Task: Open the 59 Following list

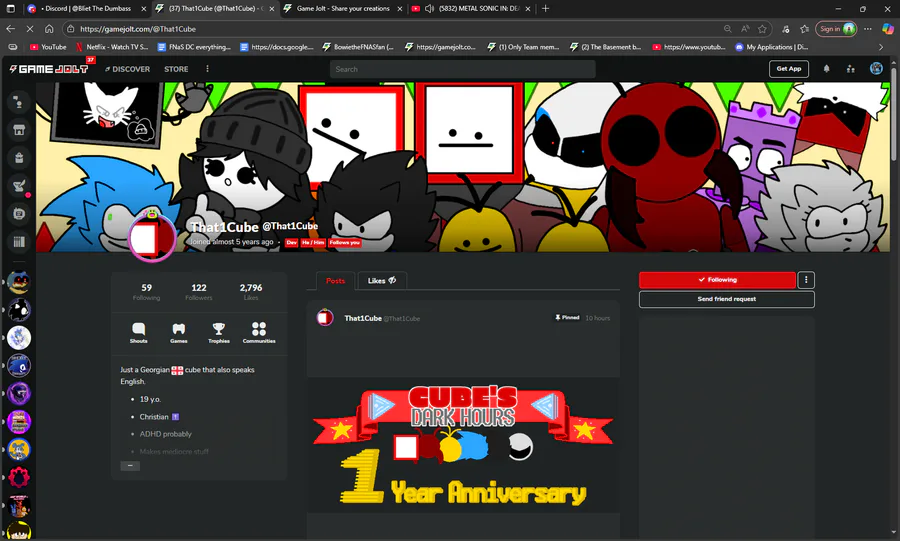Action: tap(146, 291)
